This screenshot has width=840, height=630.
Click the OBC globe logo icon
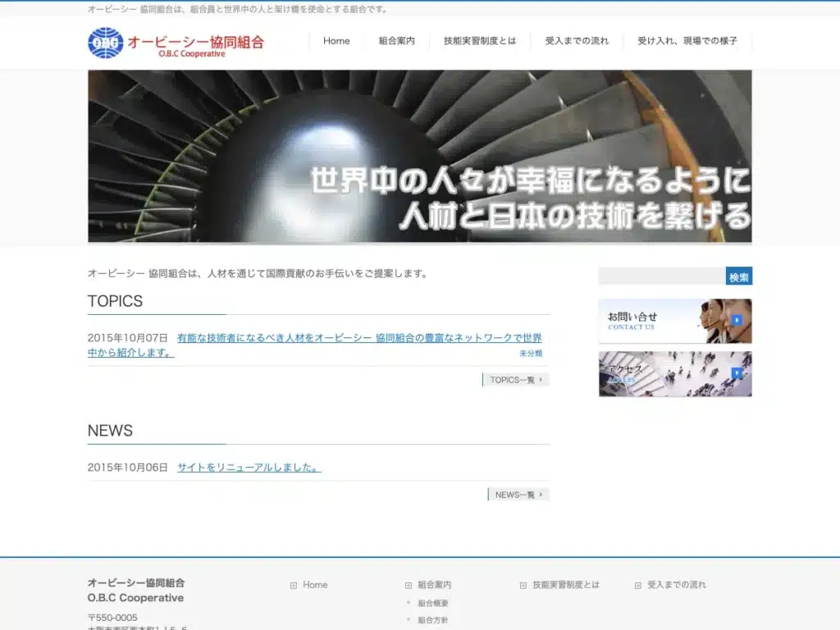(x=106, y=43)
